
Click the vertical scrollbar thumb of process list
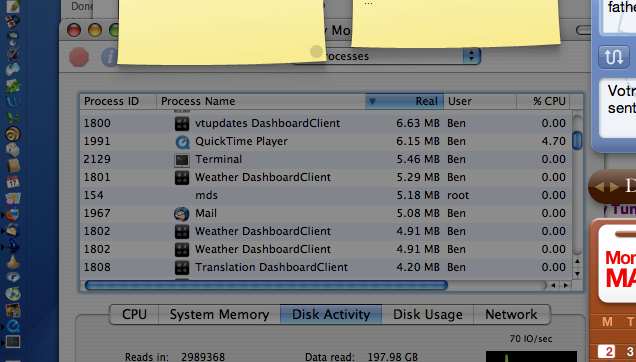pos(577,140)
